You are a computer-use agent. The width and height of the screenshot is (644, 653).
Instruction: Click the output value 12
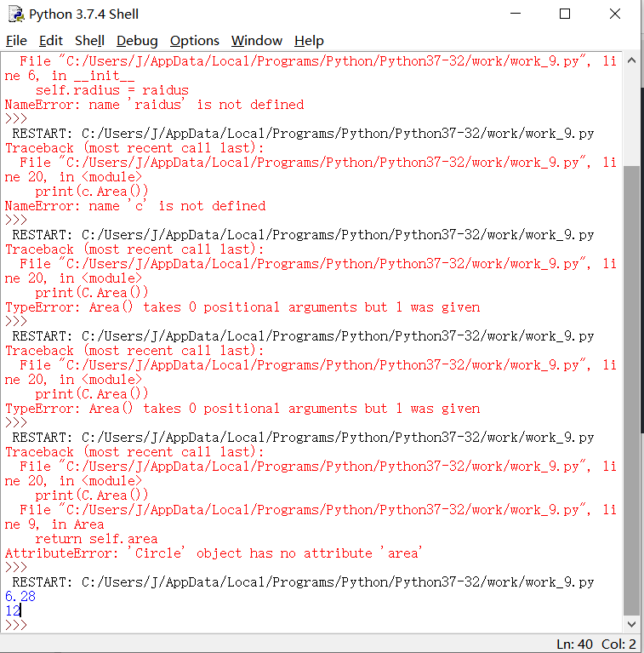click(13, 611)
